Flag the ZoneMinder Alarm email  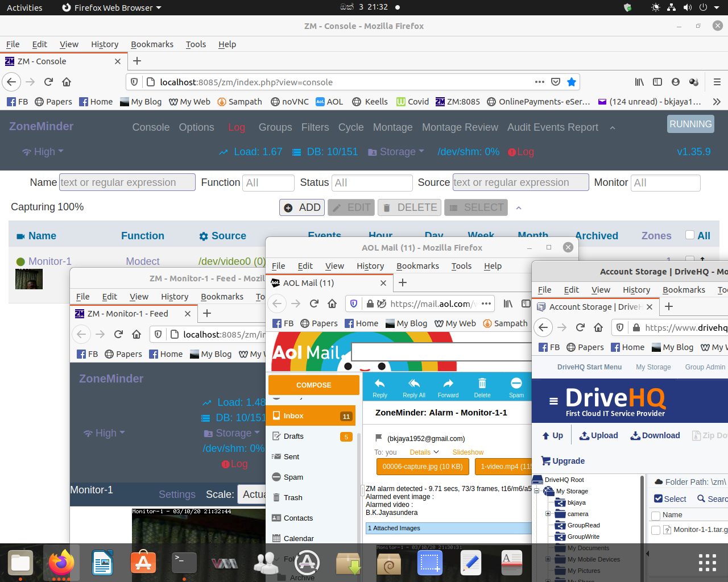(x=378, y=438)
